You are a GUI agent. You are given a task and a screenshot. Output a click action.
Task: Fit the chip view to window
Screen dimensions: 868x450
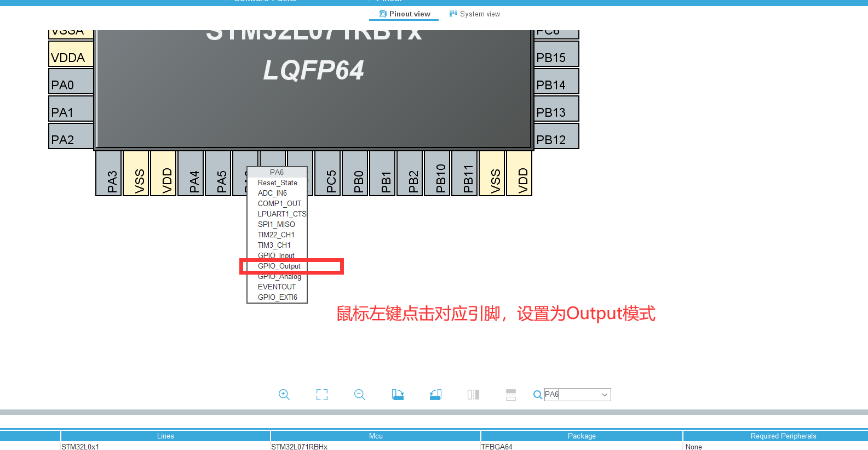(x=322, y=395)
